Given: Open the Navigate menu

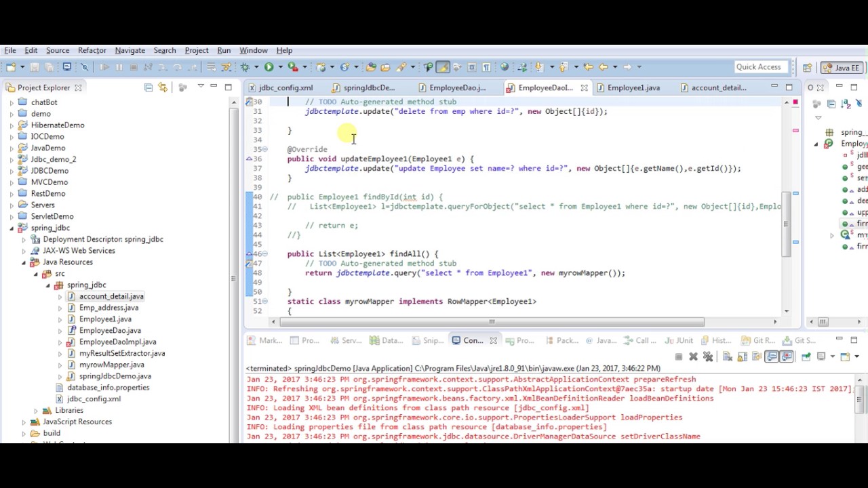Looking at the screenshot, I should pos(130,50).
